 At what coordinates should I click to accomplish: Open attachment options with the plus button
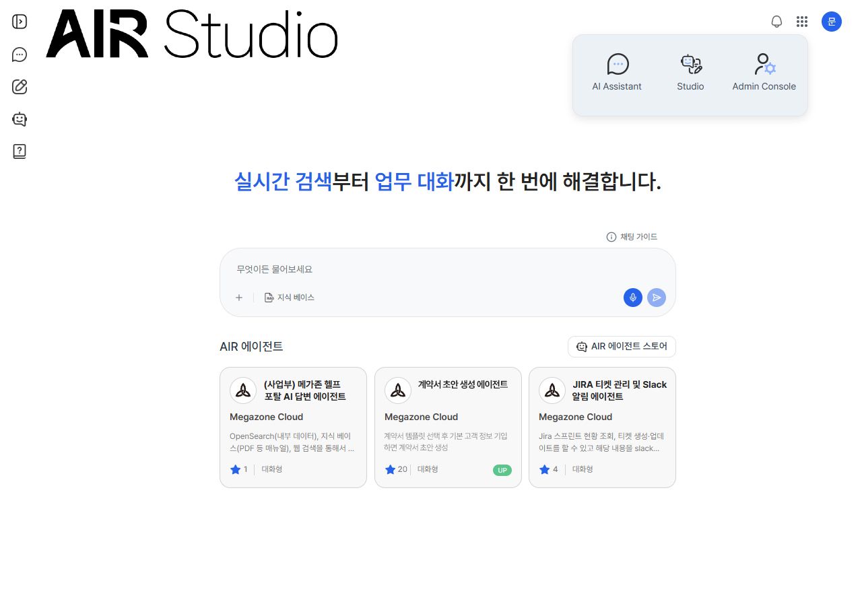238,297
